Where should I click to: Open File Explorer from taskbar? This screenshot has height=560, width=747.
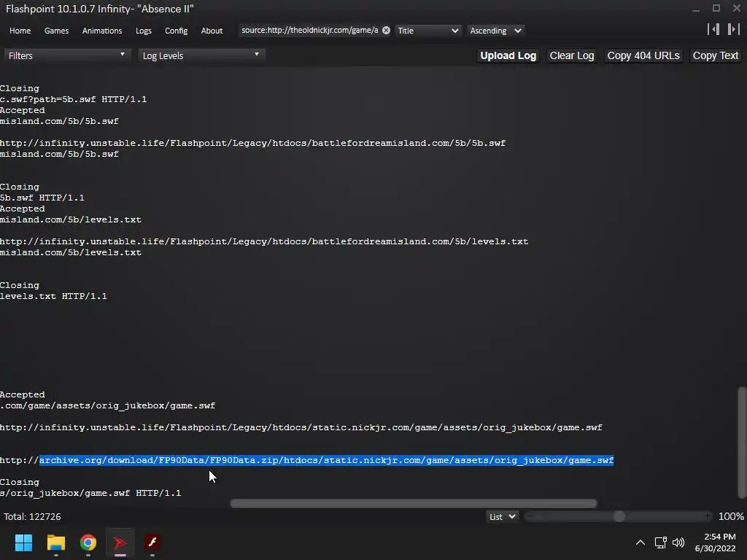(55, 542)
